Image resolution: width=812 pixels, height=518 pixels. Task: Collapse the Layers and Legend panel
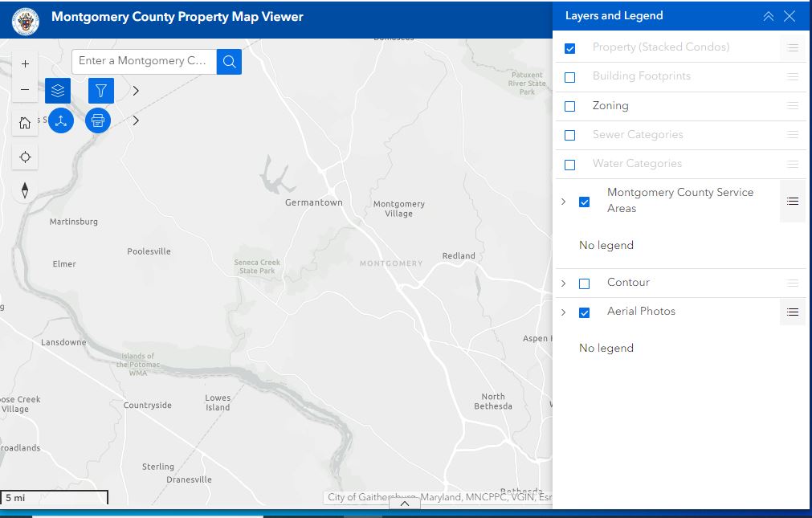coord(769,16)
